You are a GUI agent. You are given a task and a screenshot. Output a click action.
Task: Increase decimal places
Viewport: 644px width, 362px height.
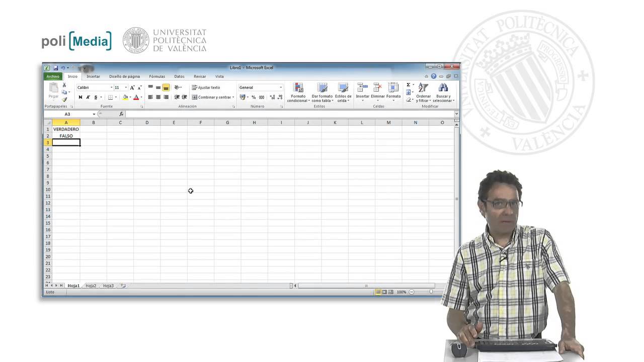pyautogui.click(x=273, y=97)
